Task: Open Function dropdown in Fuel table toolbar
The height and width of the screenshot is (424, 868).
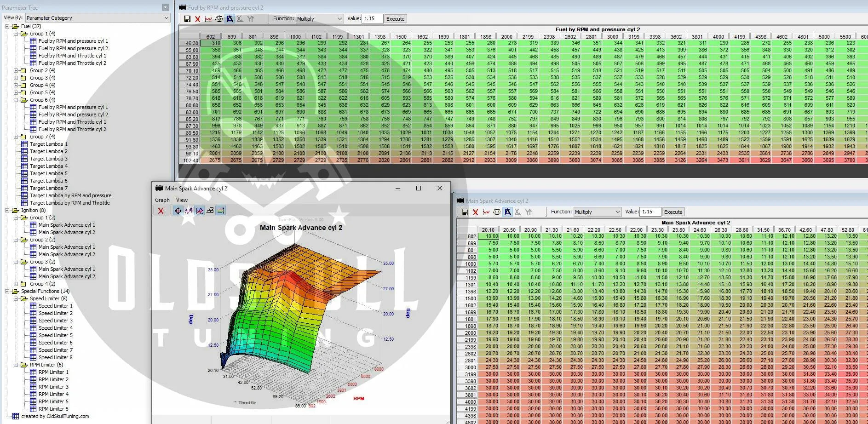Action: click(320, 19)
